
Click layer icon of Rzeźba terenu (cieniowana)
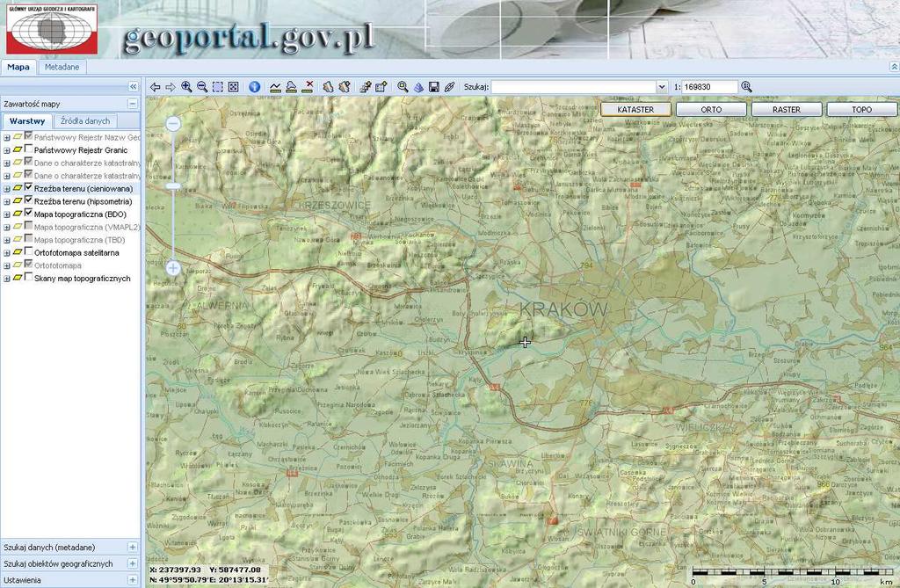point(18,188)
